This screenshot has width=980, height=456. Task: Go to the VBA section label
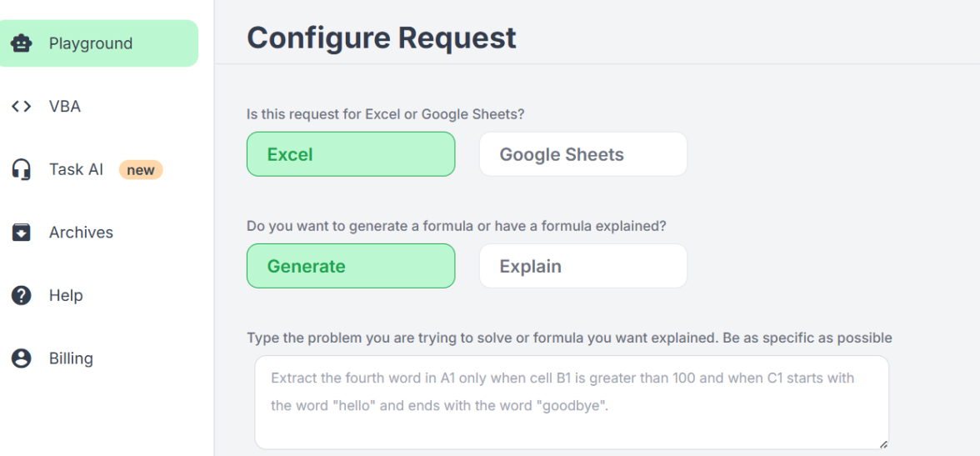click(x=65, y=107)
